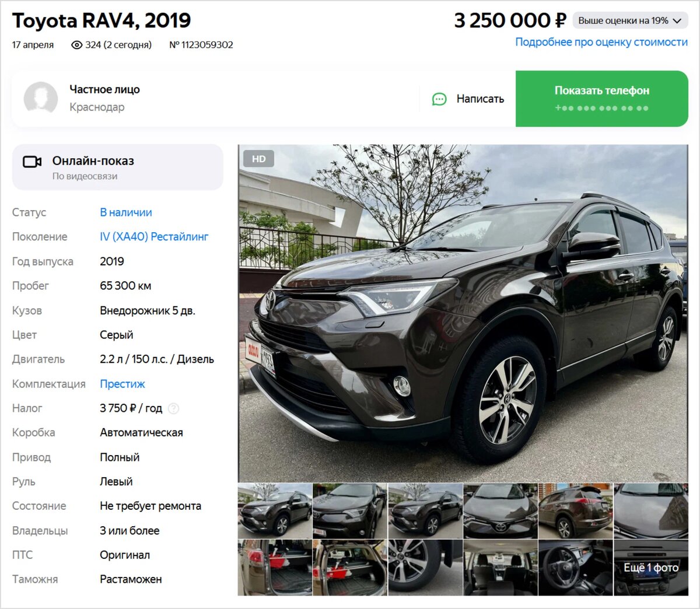
Task: Expand the price rating chevron
Action: 677,21
